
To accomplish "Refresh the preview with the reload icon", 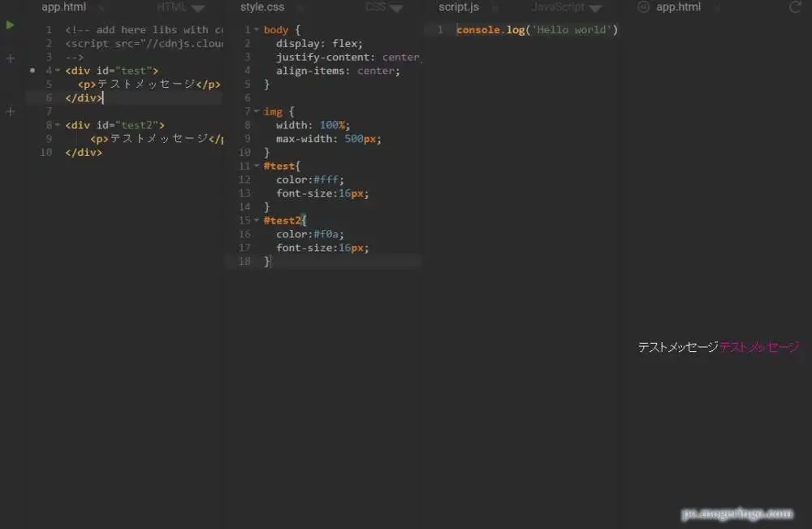I will coord(795,7).
